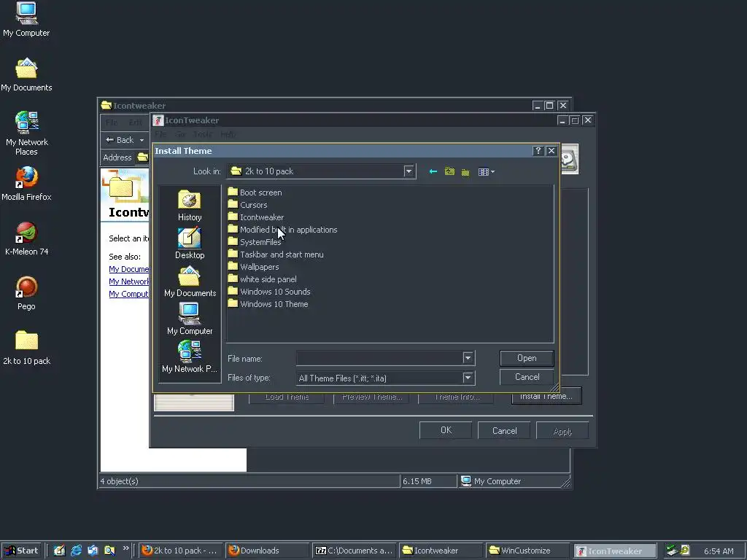The width and height of the screenshot is (747, 560).
Task: Launch Mozilla Firefox from desktop
Action: point(27,184)
